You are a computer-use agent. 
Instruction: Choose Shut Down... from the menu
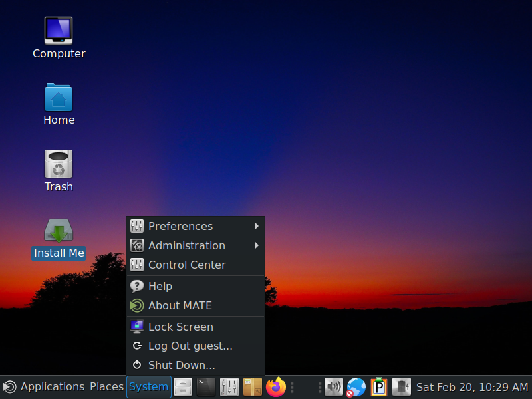196,365
